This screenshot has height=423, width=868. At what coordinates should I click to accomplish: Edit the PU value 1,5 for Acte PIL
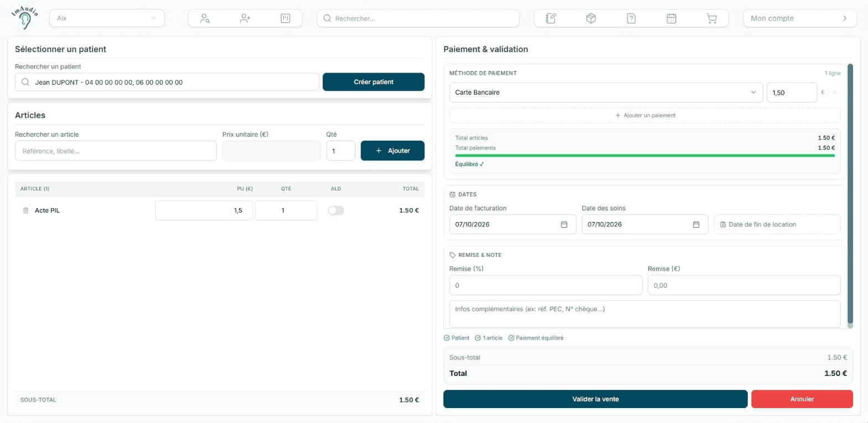pos(204,210)
